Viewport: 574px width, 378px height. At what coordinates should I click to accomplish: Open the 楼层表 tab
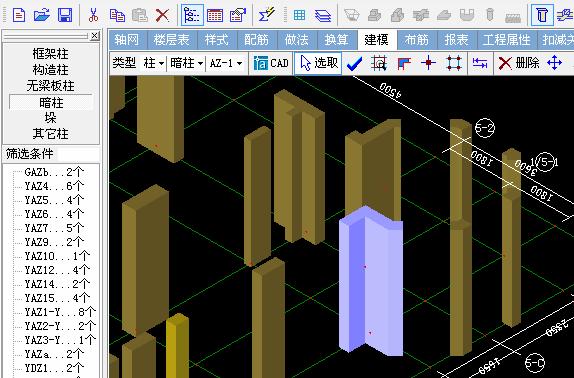tap(171, 40)
